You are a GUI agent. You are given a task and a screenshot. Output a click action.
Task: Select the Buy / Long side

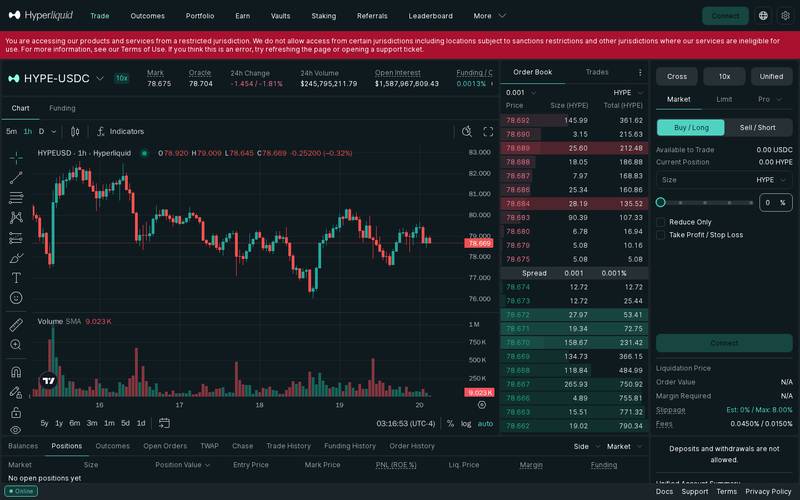click(x=691, y=128)
